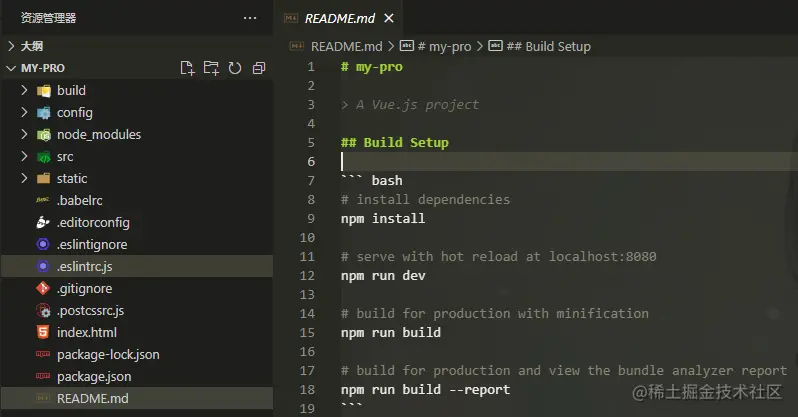The width and height of the screenshot is (798, 417).
Task: Click line number 6 in the gutter
Action: tap(311, 161)
